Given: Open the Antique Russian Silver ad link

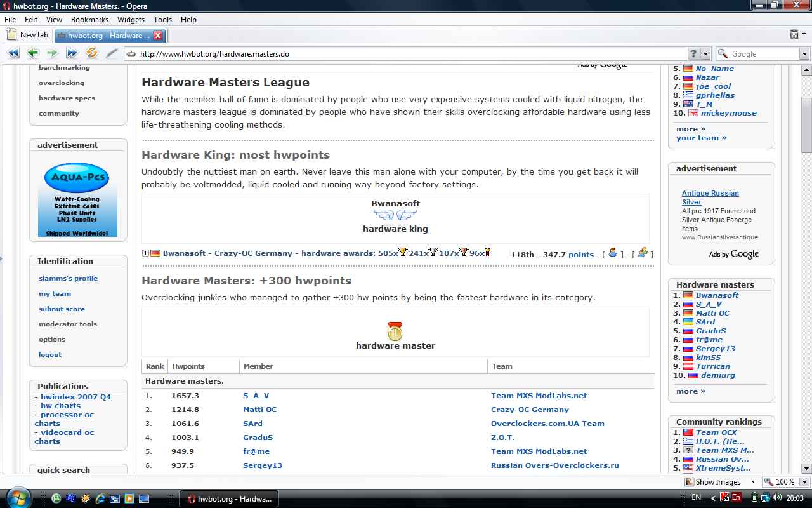Looking at the screenshot, I should 710,197.
